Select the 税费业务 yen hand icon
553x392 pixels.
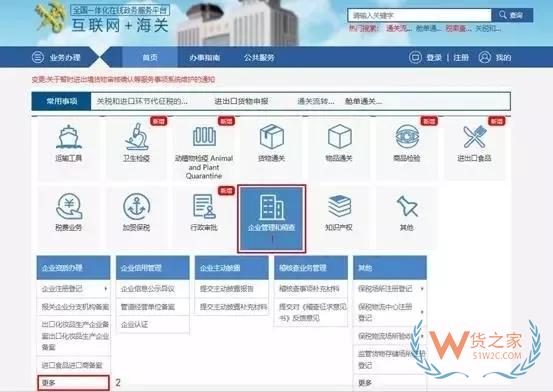69,206
